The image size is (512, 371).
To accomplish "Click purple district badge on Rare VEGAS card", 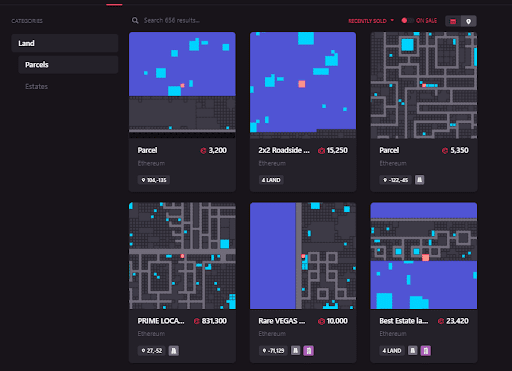I will 309,351.
